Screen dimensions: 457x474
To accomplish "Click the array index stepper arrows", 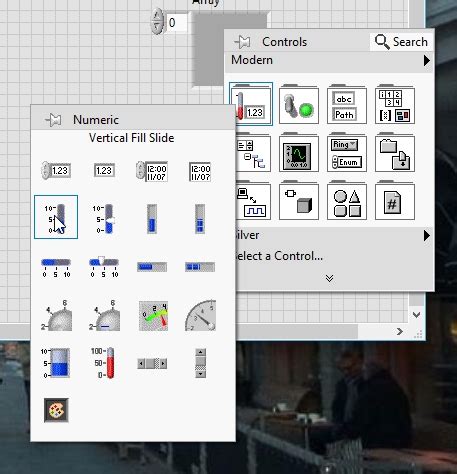I will point(157,22).
